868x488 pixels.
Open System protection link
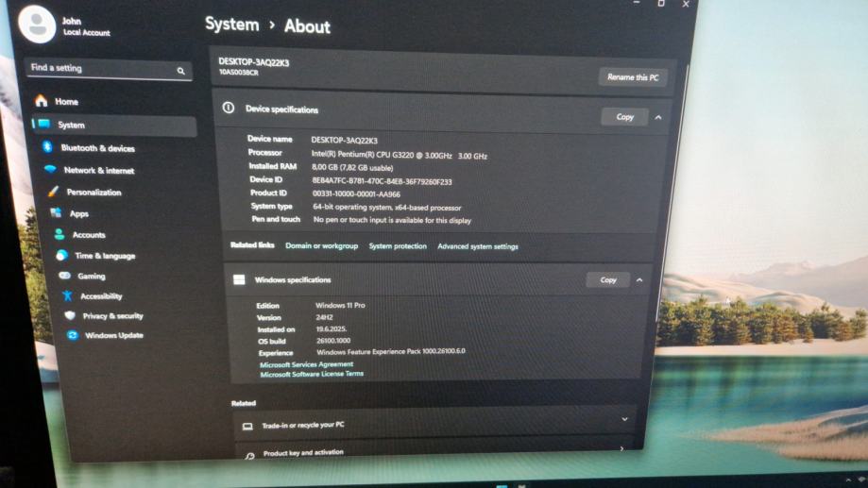[x=398, y=246]
